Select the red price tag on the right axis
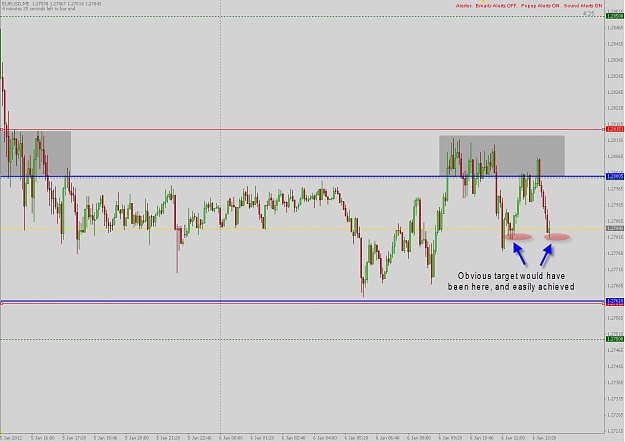 pos(615,129)
